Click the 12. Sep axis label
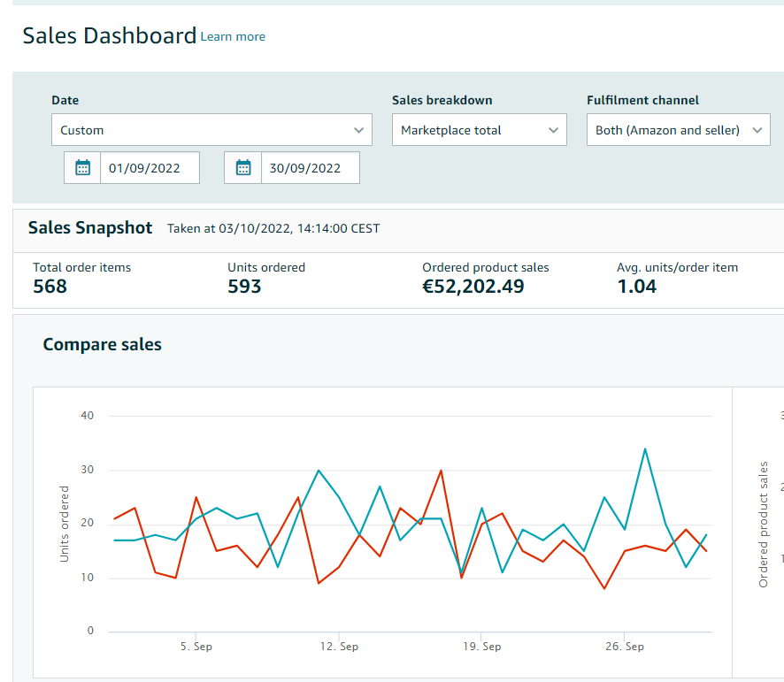This screenshot has width=784, height=682. coord(337,647)
